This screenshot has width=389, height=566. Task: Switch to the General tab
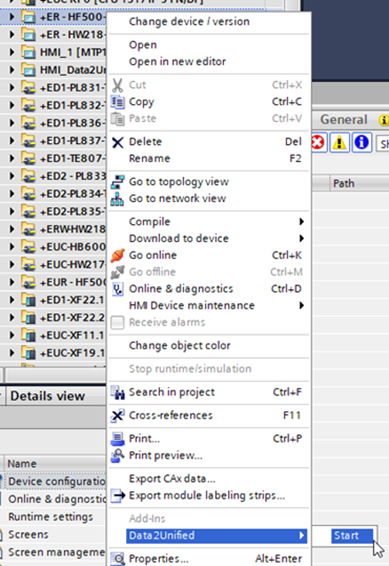click(344, 120)
